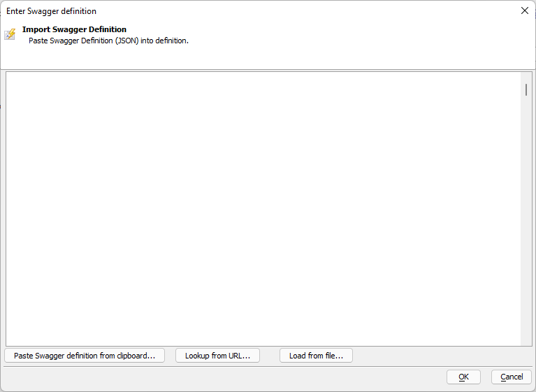Click Paste Swagger definition from clipboard button
Image resolution: width=536 pixels, height=392 pixels.
(85, 356)
